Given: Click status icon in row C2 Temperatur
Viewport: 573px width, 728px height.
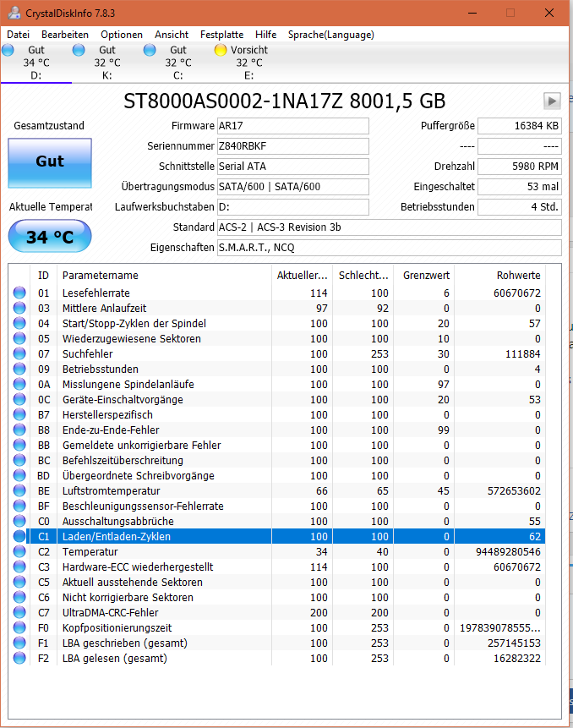Looking at the screenshot, I should 19,551.
